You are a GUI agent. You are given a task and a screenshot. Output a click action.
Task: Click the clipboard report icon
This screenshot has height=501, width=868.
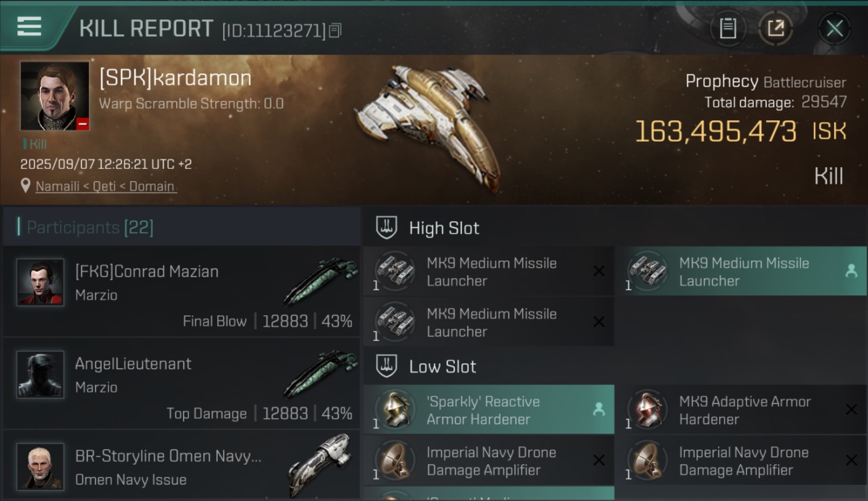[x=728, y=28]
